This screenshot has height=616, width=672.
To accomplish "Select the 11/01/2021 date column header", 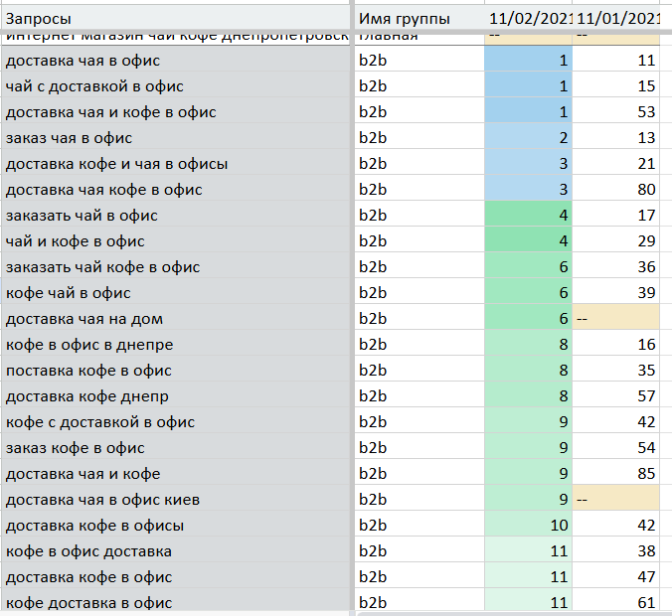I will [x=616, y=19].
